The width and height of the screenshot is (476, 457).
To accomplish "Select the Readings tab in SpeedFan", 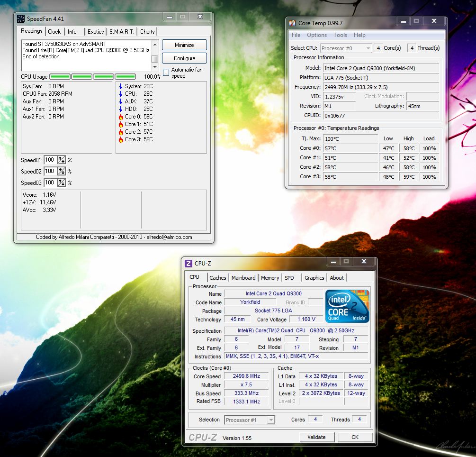I will [32, 31].
